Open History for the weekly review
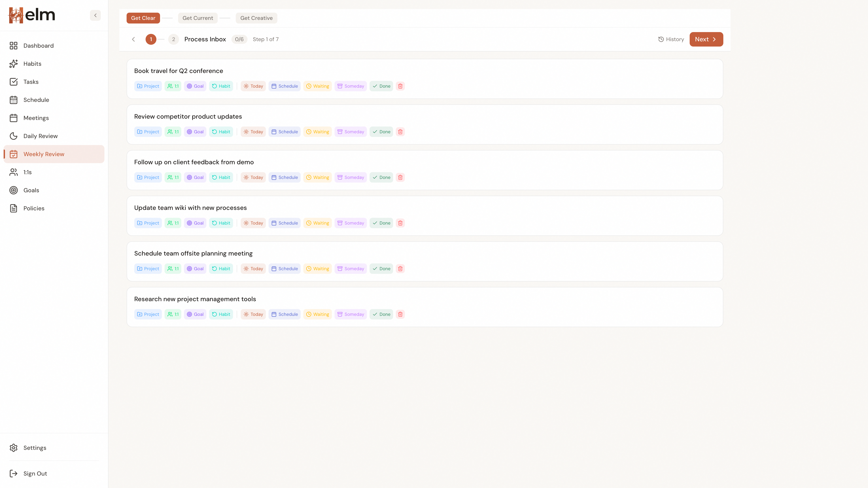The height and width of the screenshot is (488, 868). pos(671,39)
